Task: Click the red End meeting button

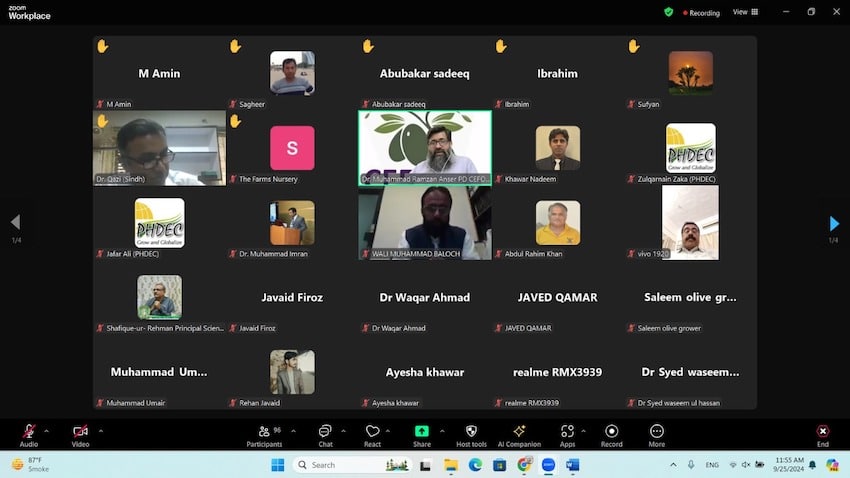Action: click(x=823, y=431)
